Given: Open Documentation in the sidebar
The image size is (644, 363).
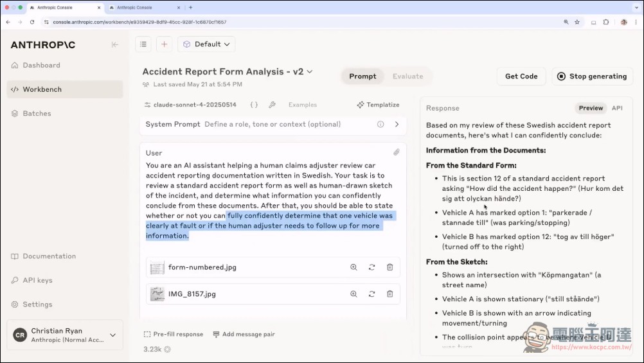Looking at the screenshot, I should pyautogui.click(x=65, y=256).
